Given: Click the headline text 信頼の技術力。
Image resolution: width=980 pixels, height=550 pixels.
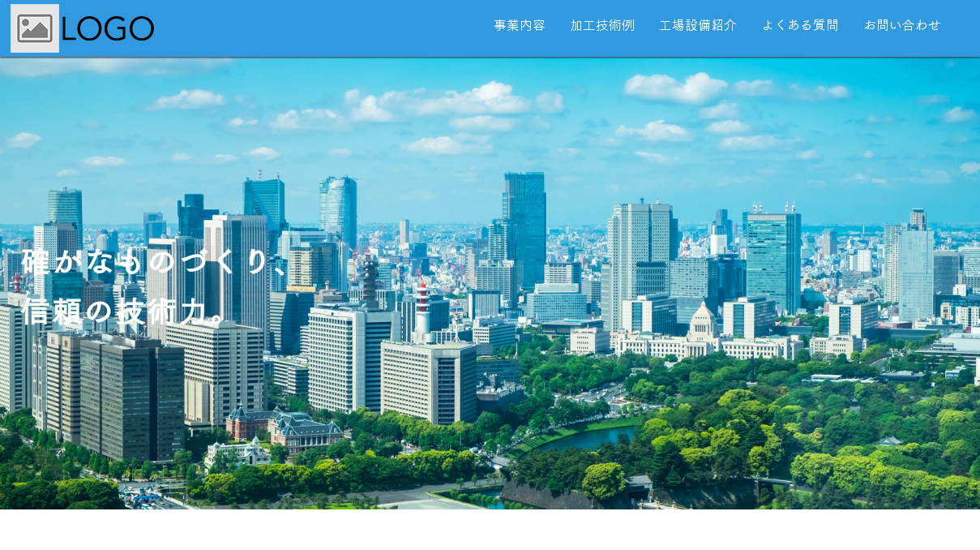Looking at the screenshot, I should [x=122, y=312].
